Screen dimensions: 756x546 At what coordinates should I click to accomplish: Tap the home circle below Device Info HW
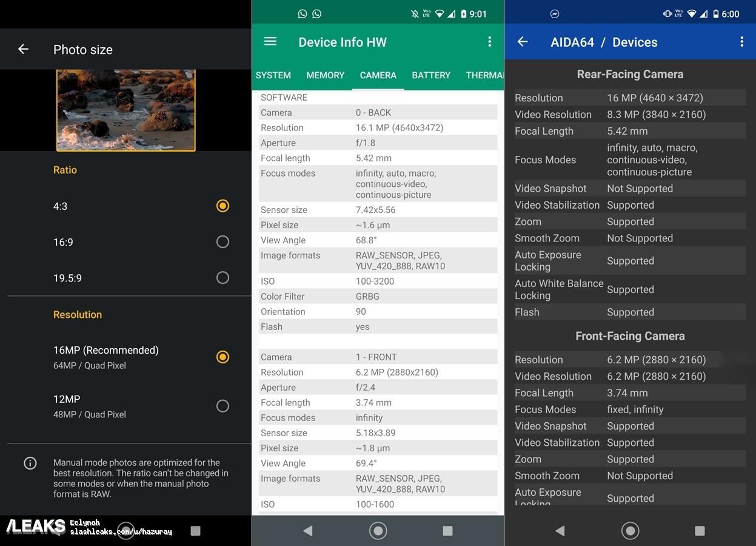(x=378, y=531)
